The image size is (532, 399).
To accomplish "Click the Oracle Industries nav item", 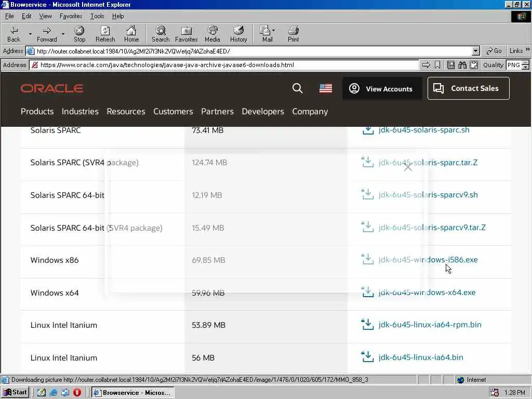I will (x=80, y=111).
